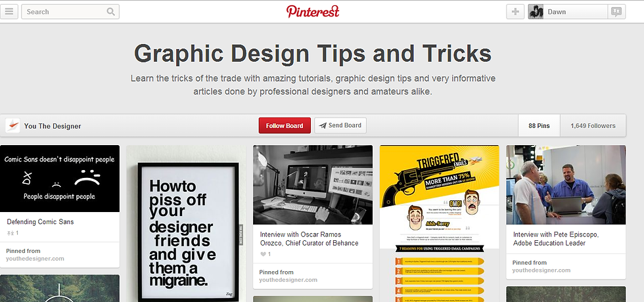Open the notifications speech bubble icon
The width and height of the screenshot is (644, 302).
pos(616,12)
